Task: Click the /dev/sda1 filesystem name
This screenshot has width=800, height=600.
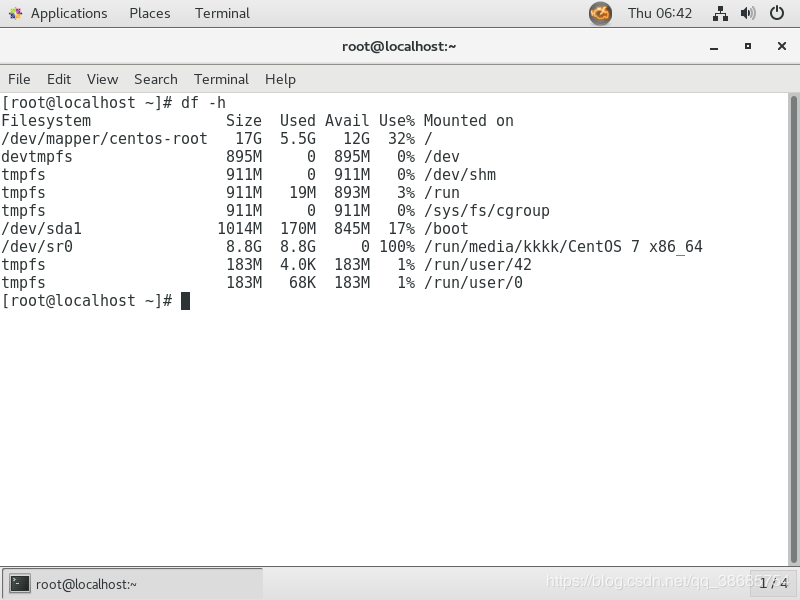Action: [x=41, y=229]
